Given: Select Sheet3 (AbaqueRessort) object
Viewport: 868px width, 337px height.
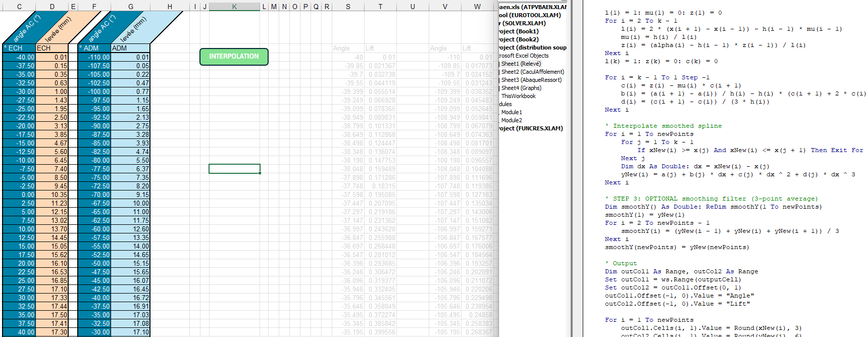Looking at the screenshot, I should (x=531, y=80).
